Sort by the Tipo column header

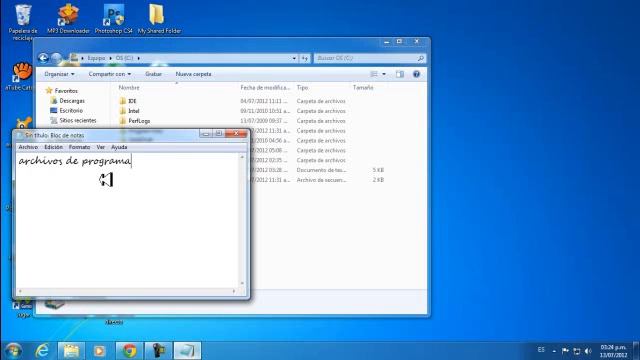(x=302, y=87)
